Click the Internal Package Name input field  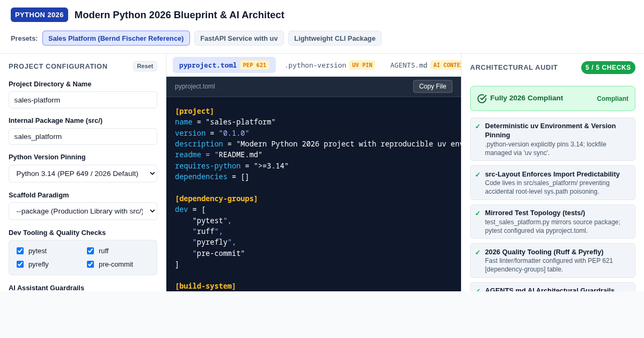83,136
